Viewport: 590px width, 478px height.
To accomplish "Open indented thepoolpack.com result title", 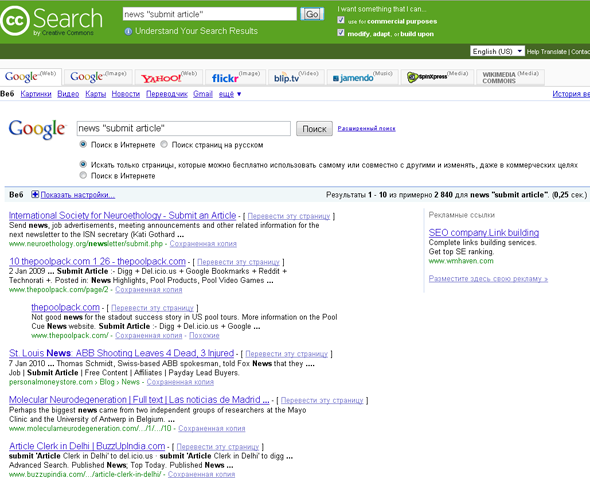I will click(x=65, y=308).
